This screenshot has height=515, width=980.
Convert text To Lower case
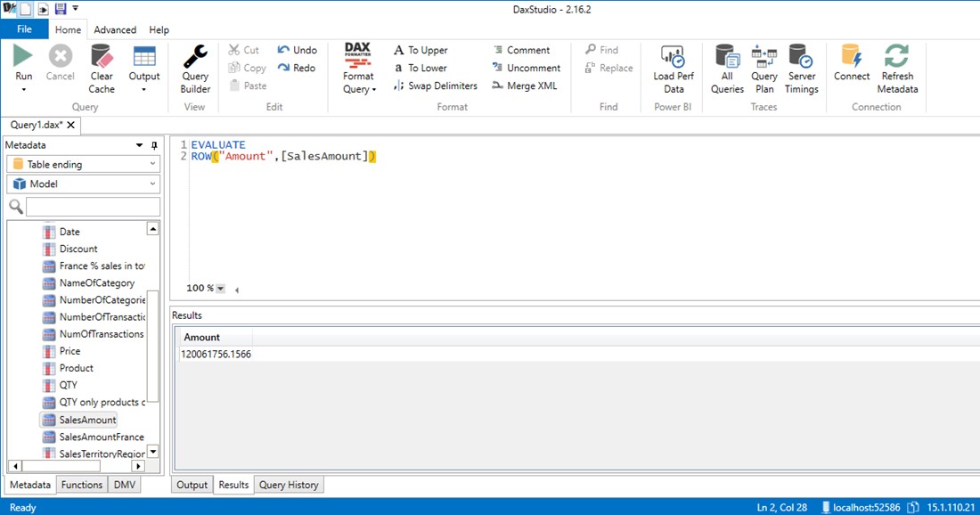click(420, 68)
